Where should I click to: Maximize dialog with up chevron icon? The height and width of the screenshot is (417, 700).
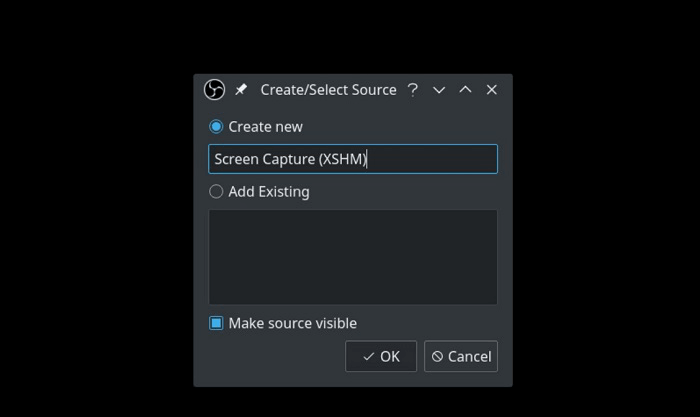pos(465,90)
